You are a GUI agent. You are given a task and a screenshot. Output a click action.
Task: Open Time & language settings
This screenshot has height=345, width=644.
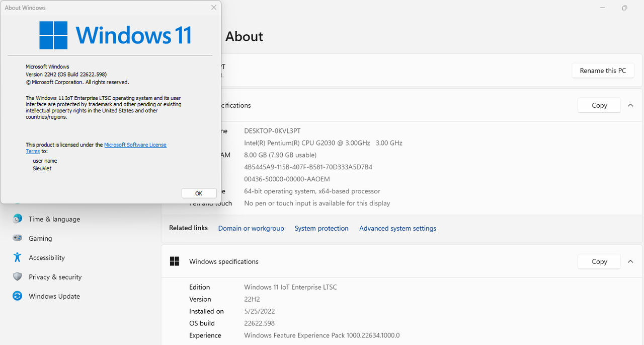[x=54, y=219]
